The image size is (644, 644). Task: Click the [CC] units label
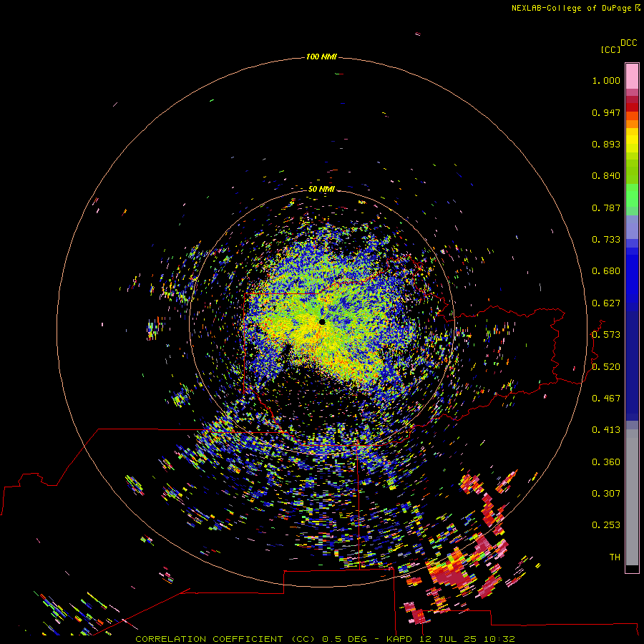coord(610,49)
